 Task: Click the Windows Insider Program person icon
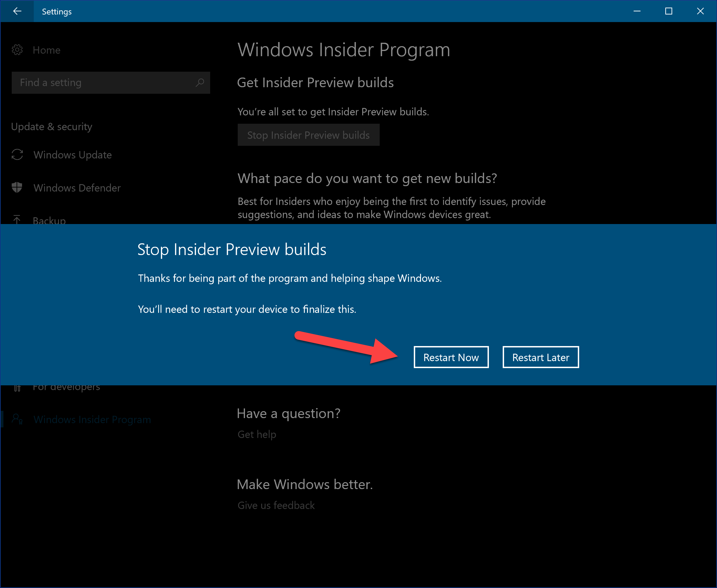(17, 419)
